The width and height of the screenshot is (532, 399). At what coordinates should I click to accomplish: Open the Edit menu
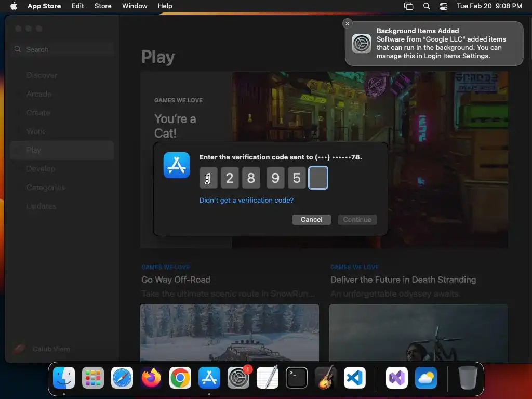coord(78,6)
